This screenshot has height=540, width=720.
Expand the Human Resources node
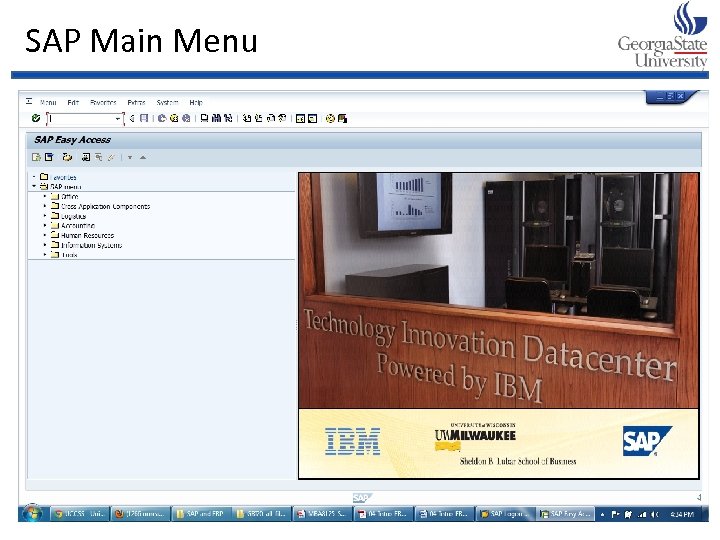coord(45,235)
